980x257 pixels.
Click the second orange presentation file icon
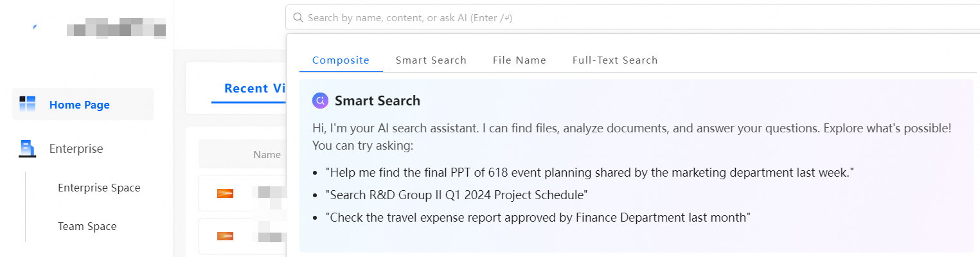pos(225,236)
